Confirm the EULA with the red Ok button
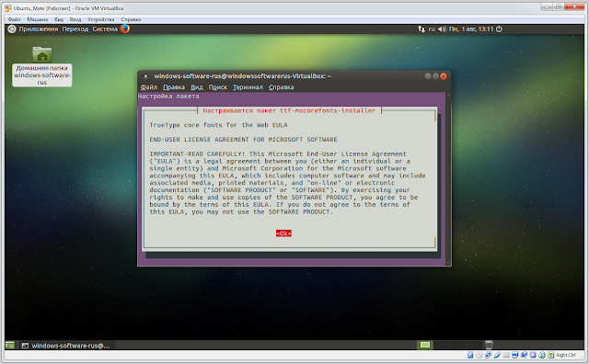589x364 pixels. pyautogui.click(x=283, y=233)
